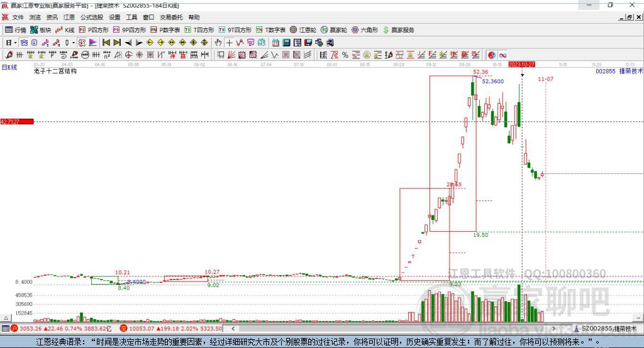Open the 9T四方形 tool
The height and width of the screenshot is (348, 644).
pyautogui.click(x=235, y=30)
